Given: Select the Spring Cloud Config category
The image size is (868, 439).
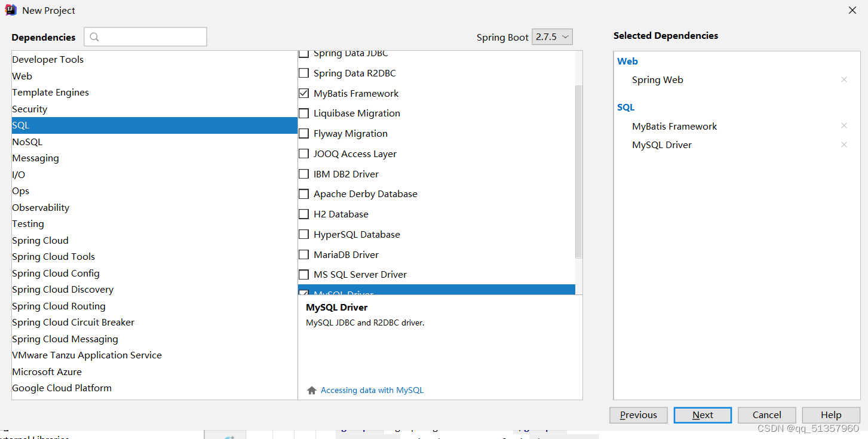Looking at the screenshot, I should pos(154,273).
